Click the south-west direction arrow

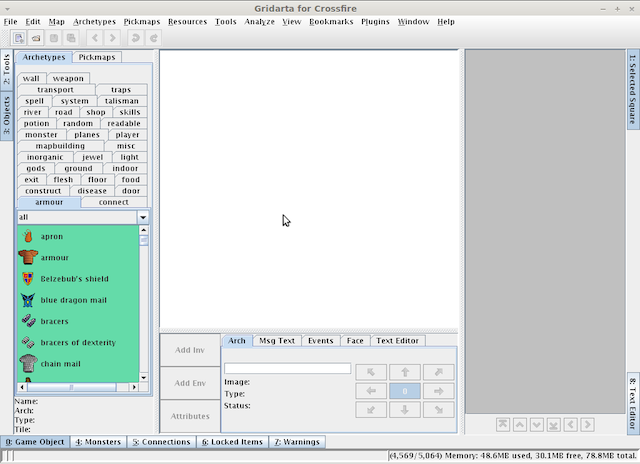point(371,410)
